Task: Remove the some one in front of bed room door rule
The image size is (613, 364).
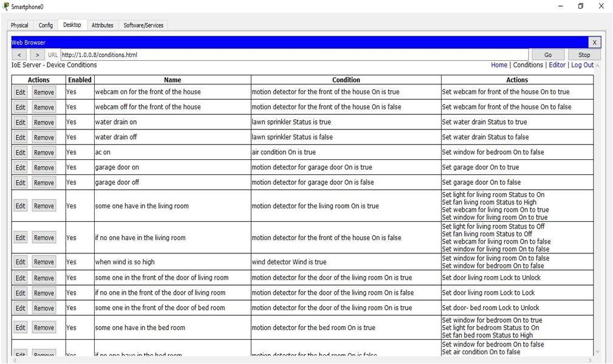Action: tap(44, 308)
